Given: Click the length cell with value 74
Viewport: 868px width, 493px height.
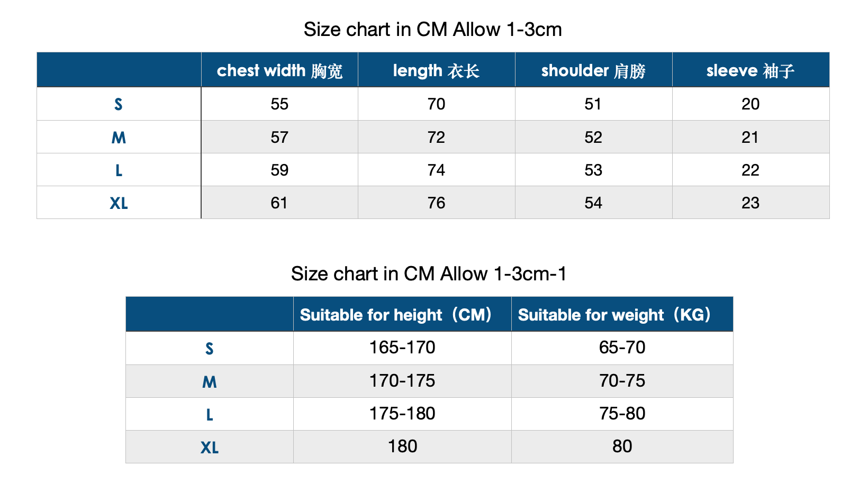Looking at the screenshot, I should click(x=436, y=170).
